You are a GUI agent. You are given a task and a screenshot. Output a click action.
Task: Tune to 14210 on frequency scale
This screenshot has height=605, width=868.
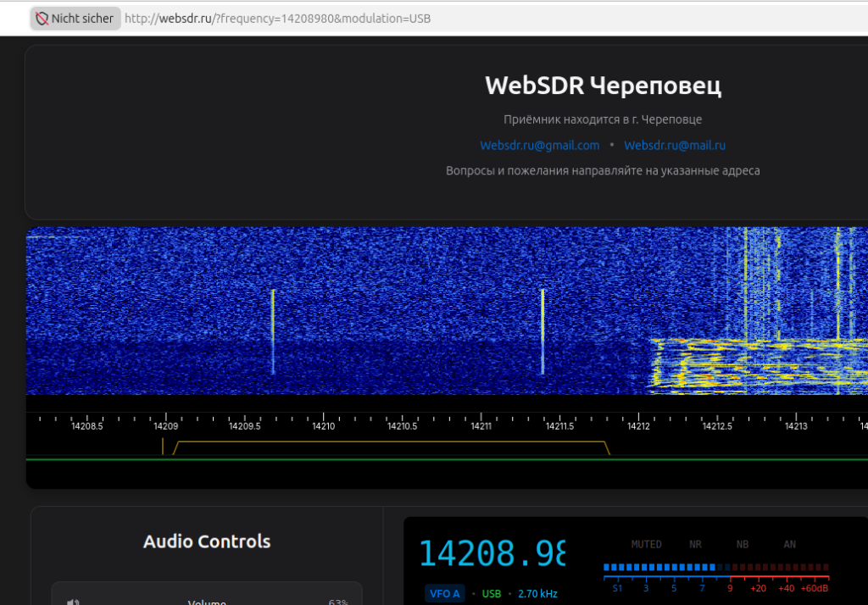pyautogui.click(x=323, y=426)
